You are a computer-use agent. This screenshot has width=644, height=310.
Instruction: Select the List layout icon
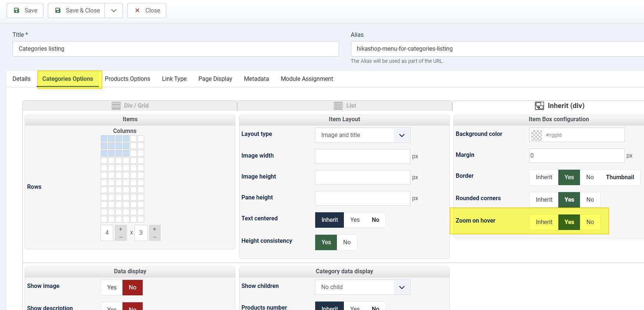tap(338, 106)
